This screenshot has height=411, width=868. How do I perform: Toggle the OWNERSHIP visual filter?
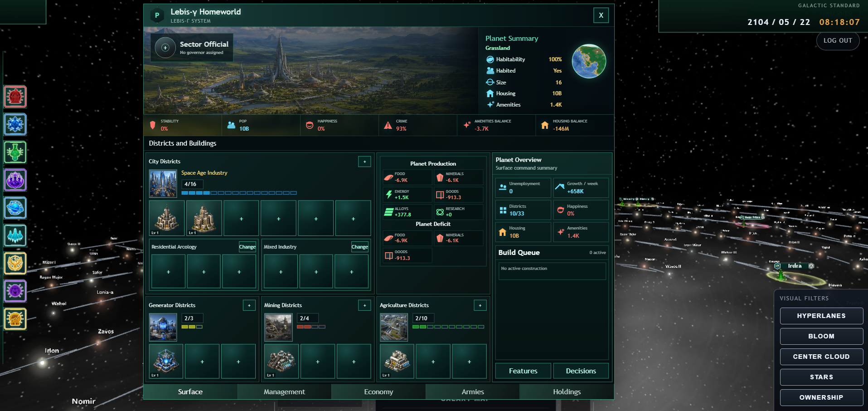(x=821, y=397)
